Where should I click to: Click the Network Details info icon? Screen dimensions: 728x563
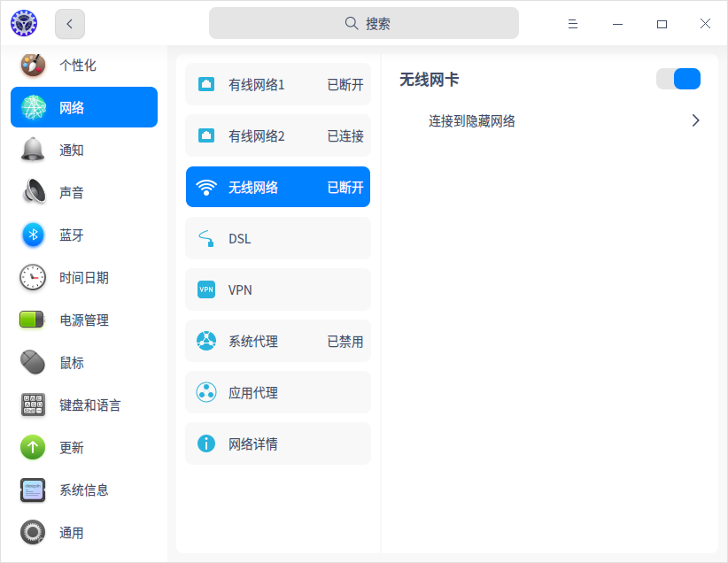[206, 443]
